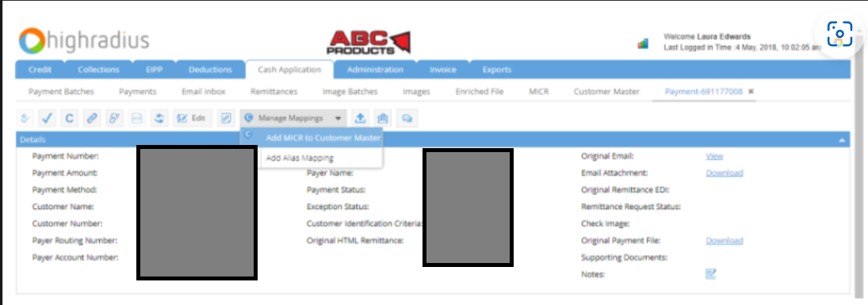This screenshot has width=868, height=305.
Task: Close the Payment-691177008 tab
Action: (751, 91)
